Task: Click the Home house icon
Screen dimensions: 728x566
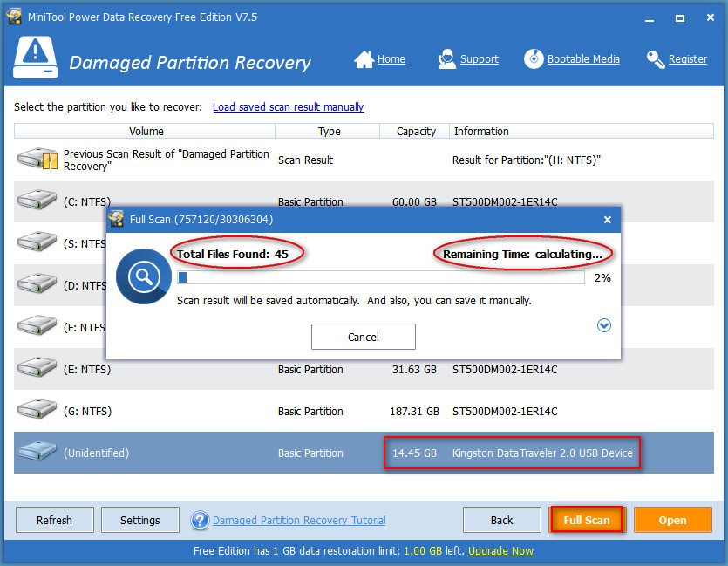Action: [x=364, y=59]
